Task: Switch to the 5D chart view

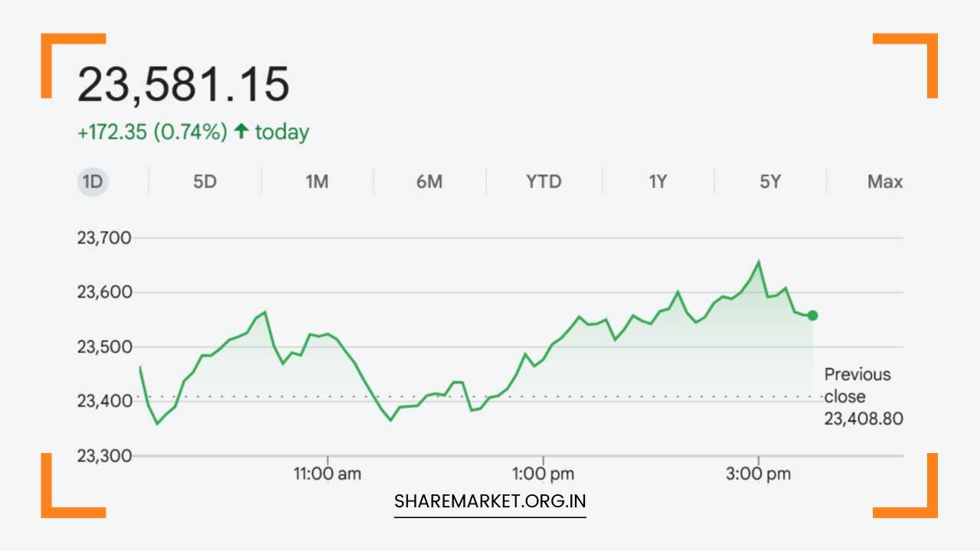Action: [204, 181]
